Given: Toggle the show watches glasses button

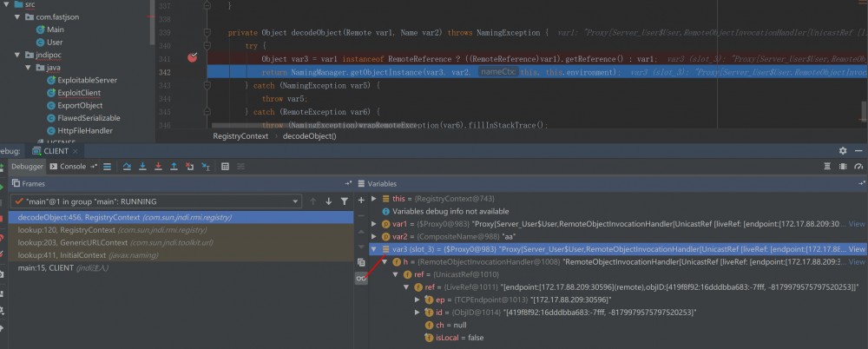Looking at the screenshot, I should [x=361, y=278].
